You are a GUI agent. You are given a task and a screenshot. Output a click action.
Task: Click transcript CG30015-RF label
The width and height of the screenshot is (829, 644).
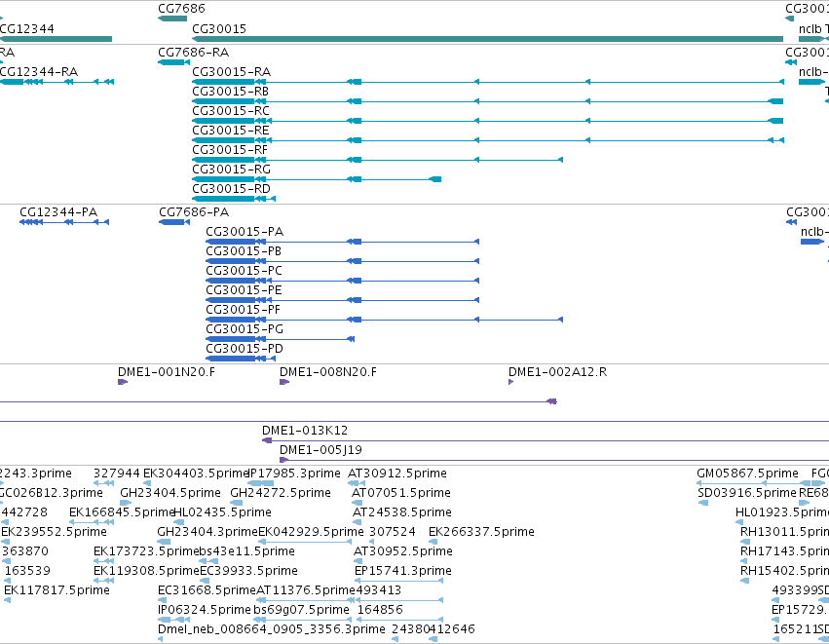pos(230,150)
